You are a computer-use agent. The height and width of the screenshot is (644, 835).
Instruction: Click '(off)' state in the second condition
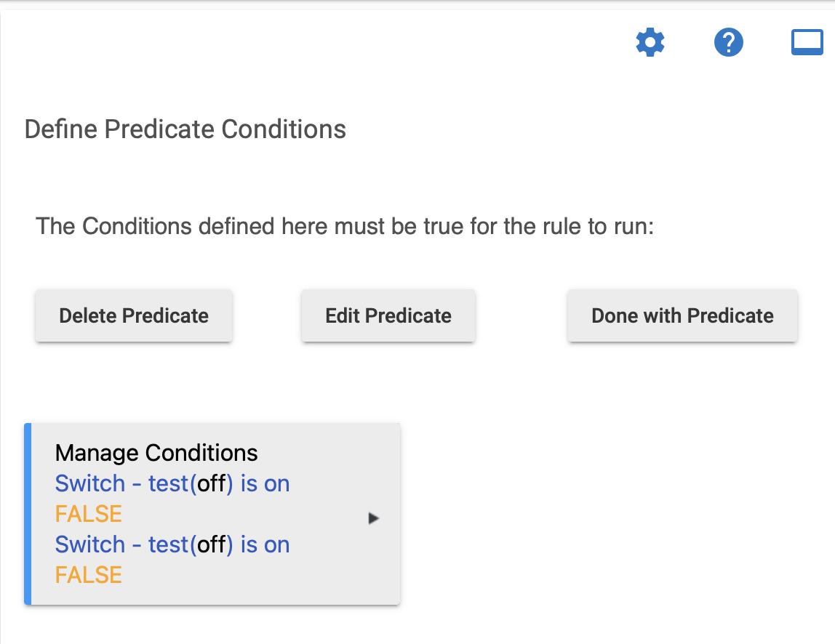pos(212,544)
